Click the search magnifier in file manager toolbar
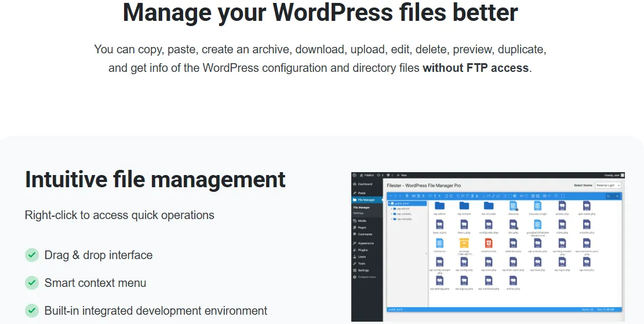The image size is (644, 324). pyautogui.click(x=608, y=196)
